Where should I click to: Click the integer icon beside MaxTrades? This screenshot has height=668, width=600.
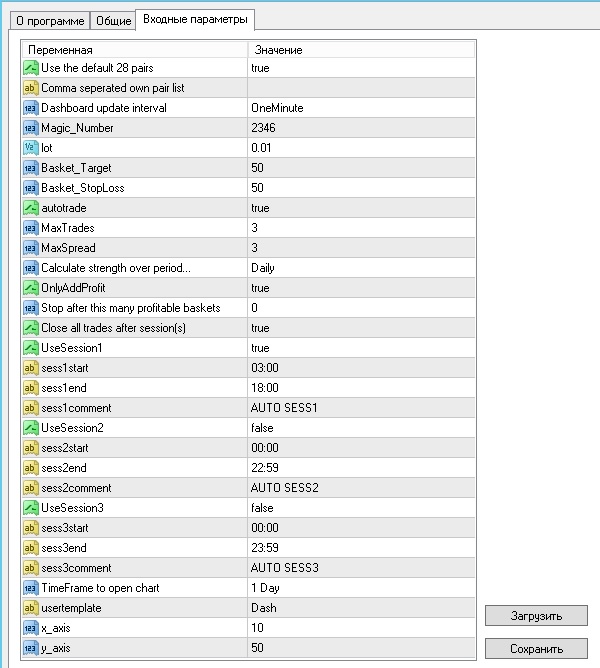coord(31,228)
